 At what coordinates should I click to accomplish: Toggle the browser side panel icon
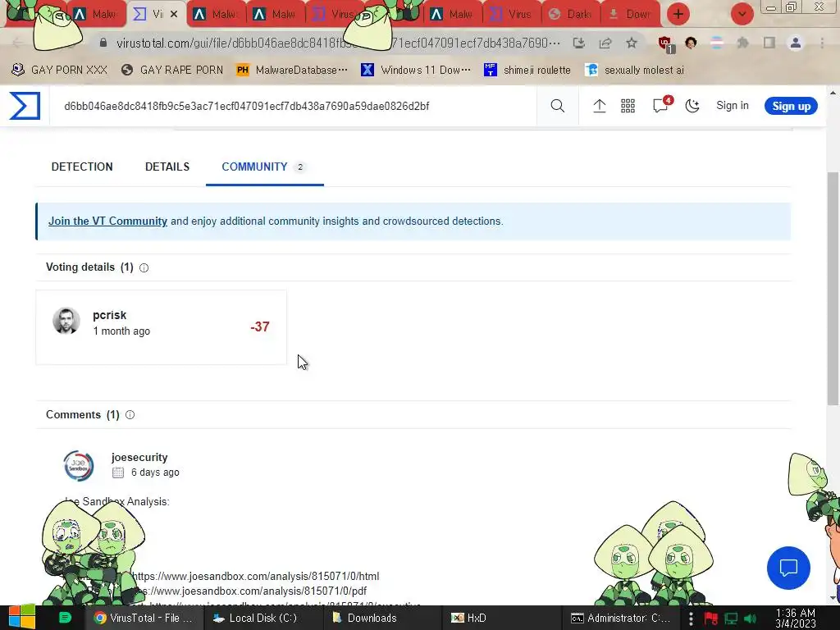tap(769, 43)
